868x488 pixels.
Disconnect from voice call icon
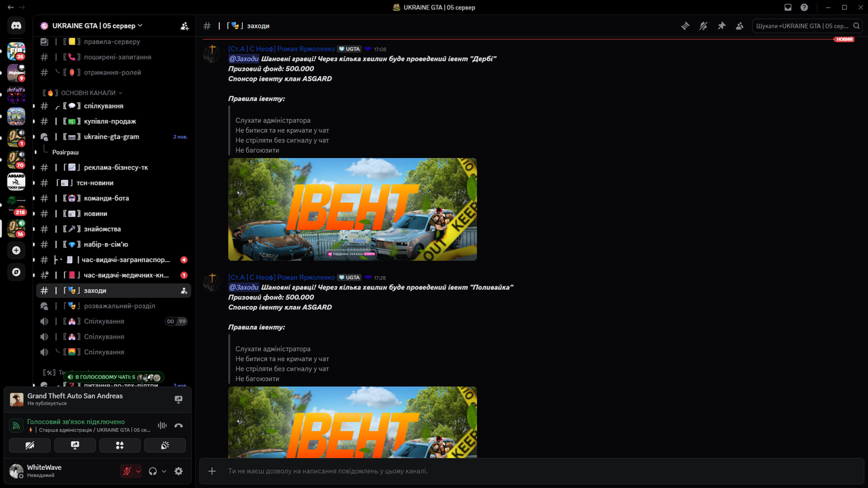pyautogui.click(x=178, y=426)
